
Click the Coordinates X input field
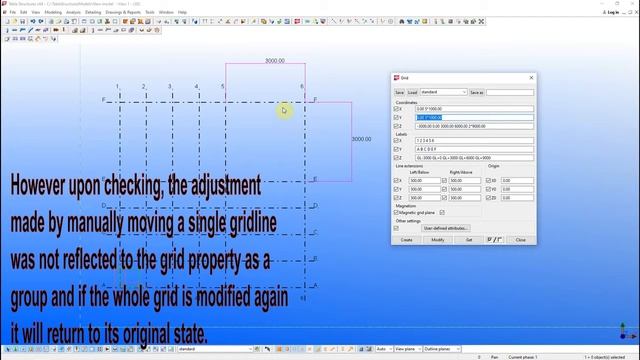click(x=474, y=109)
